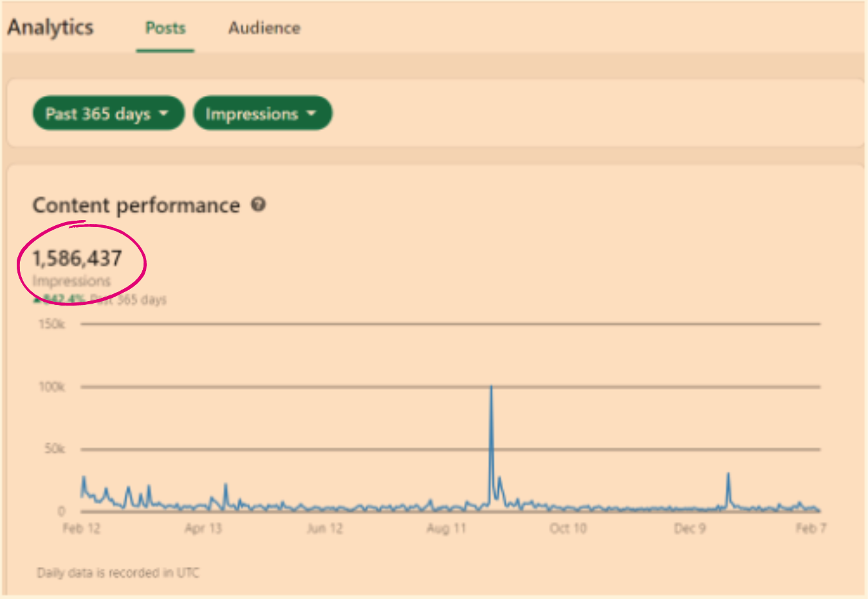Click the Daily data recorded in UTC note
Image resolution: width=868 pixels, height=599 pixels.
click(118, 573)
